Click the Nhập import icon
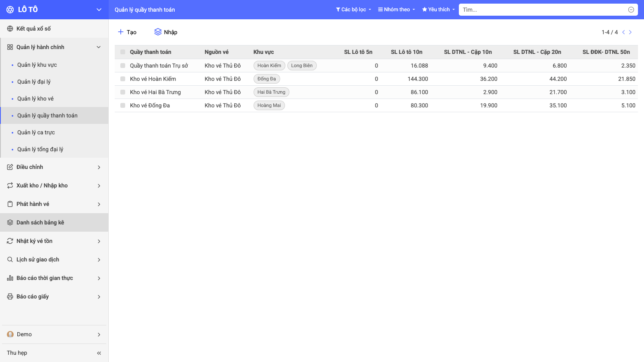Viewport: 644px width, 362px height. click(158, 32)
